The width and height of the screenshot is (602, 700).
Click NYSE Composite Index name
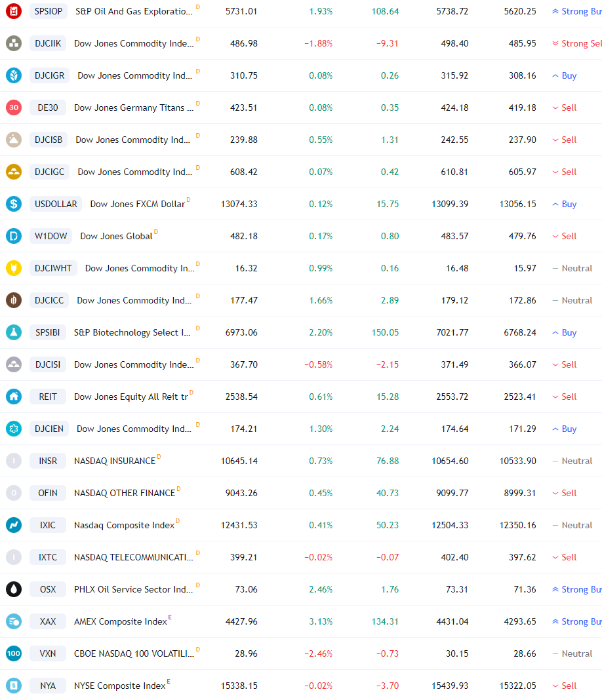[120, 686]
